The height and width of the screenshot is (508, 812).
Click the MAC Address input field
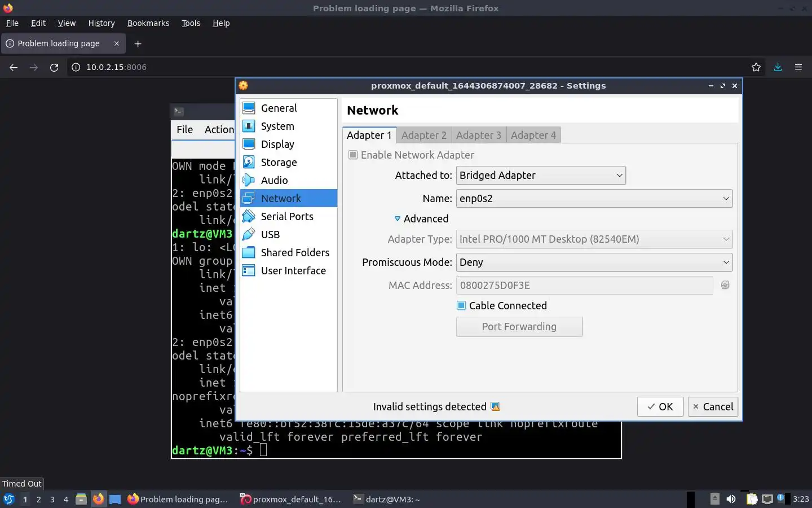pos(584,285)
